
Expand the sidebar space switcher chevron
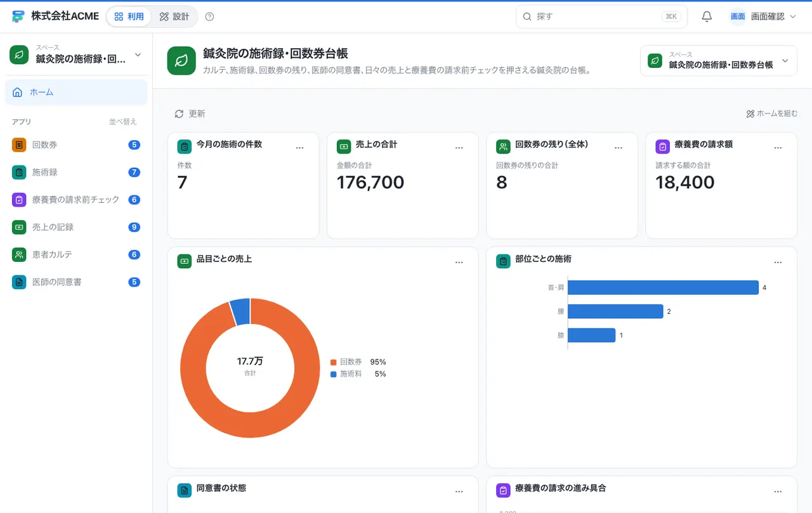(138, 55)
